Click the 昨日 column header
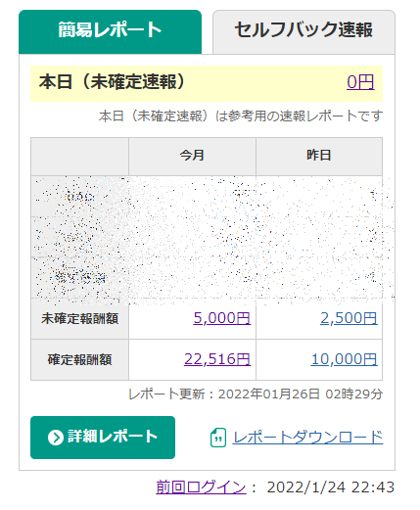Viewport: 420px width, 510px height. 319,156
